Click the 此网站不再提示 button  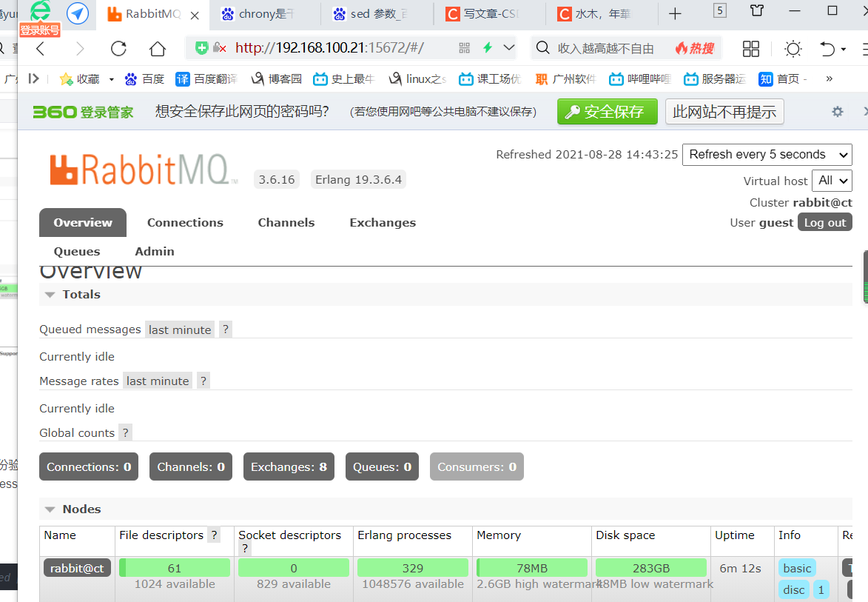pyautogui.click(x=724, y=112)
